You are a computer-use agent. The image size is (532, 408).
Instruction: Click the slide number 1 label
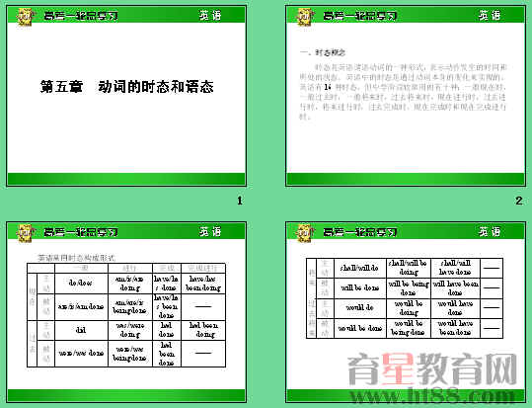[240, 201]
